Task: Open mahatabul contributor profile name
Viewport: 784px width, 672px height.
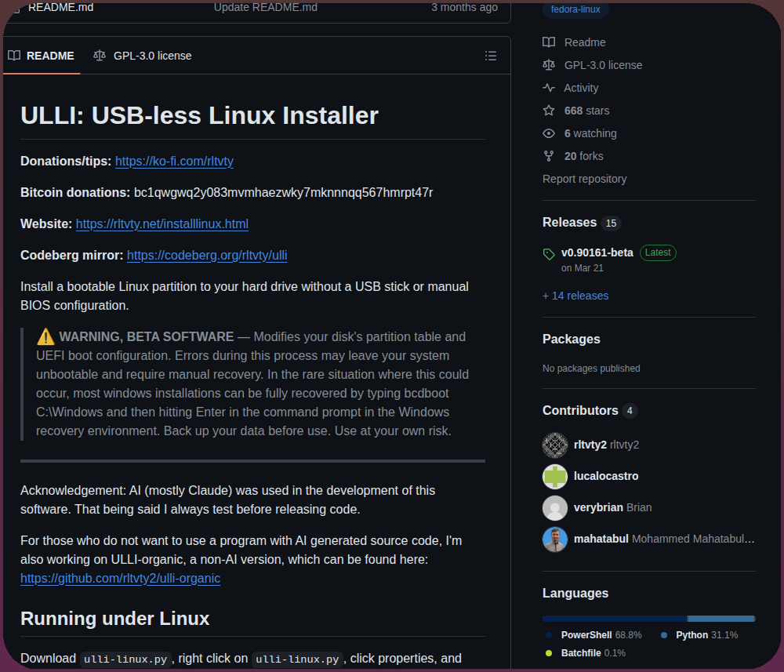Action: [x=601, y=539]
